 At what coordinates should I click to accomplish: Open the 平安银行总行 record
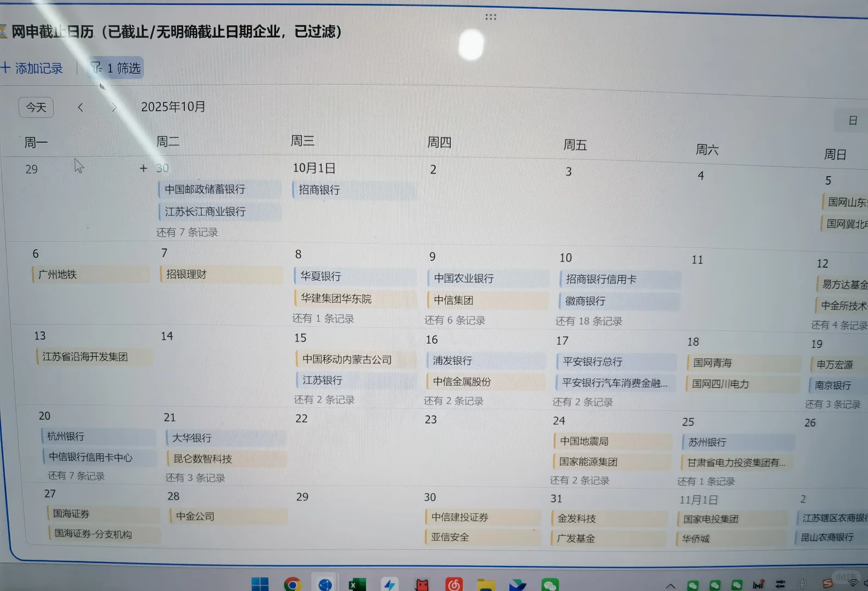click(x=616, y=362)
